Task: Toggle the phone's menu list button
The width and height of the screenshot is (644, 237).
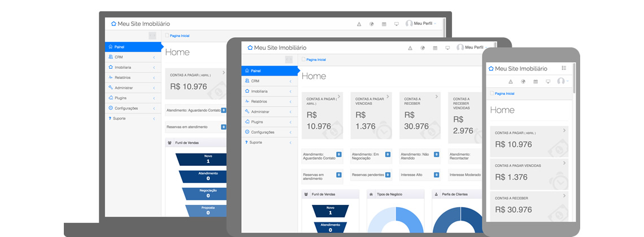Action: (x=564, y=68)
